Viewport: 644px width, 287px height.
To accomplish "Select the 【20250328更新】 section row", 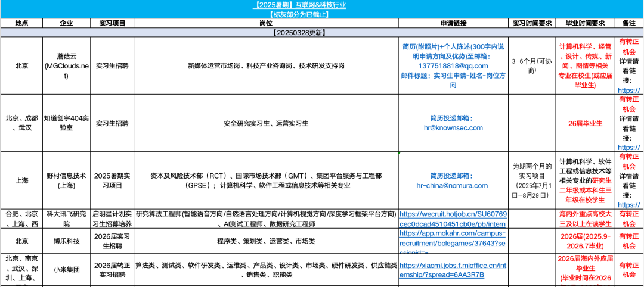I will click(322, 32).
